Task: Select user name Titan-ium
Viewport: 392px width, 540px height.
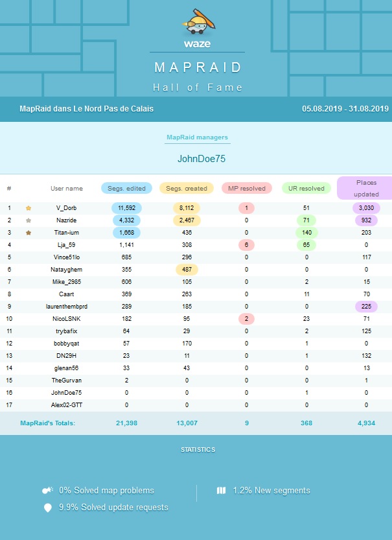Action: pyautogui.click(x=67, y=233)
